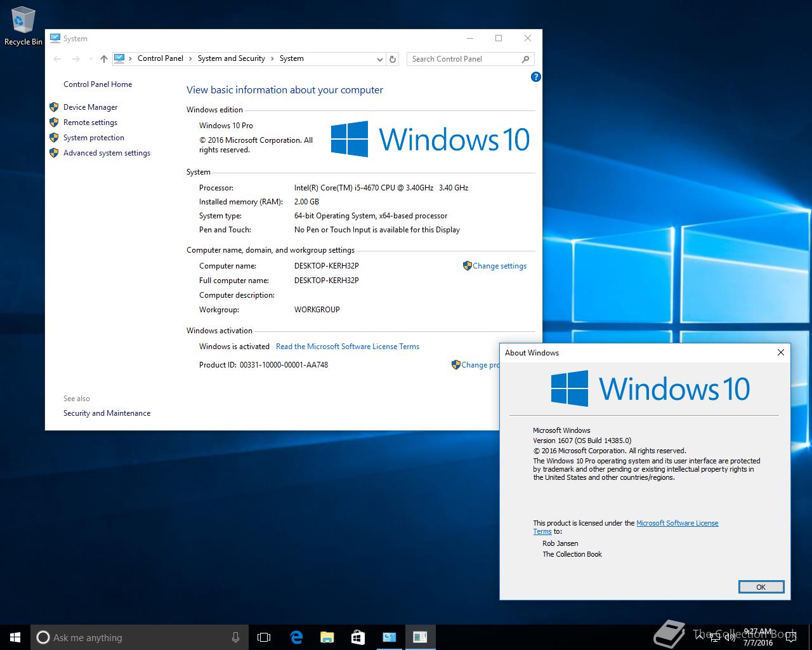Click the Intel(R) Core(TM) i5-4670 processor text
Image resolution: width=812 pixels, height=650 pixels.
pos(381,188)
